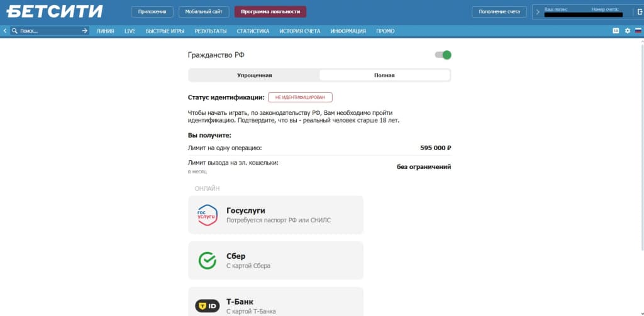The width and height of the screenshot is (644, 316).
Task: Select the Полная identification tab
Action: pyautogui.click(x=384, y=75)
